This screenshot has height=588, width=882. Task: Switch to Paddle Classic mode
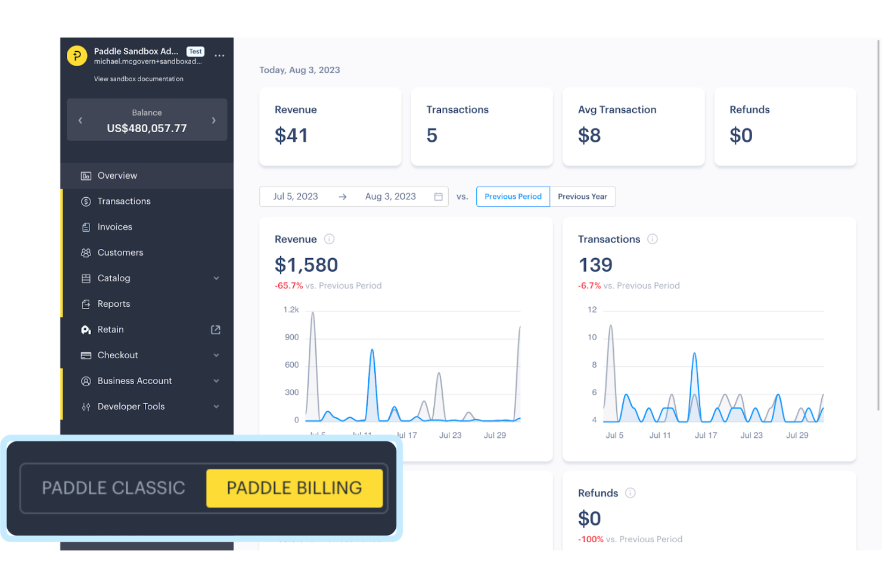113,488
